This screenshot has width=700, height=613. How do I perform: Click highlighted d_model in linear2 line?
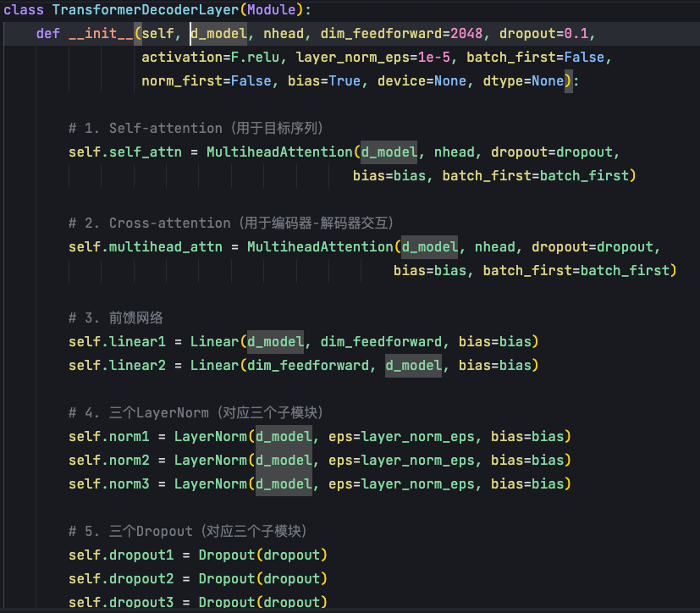413,365
